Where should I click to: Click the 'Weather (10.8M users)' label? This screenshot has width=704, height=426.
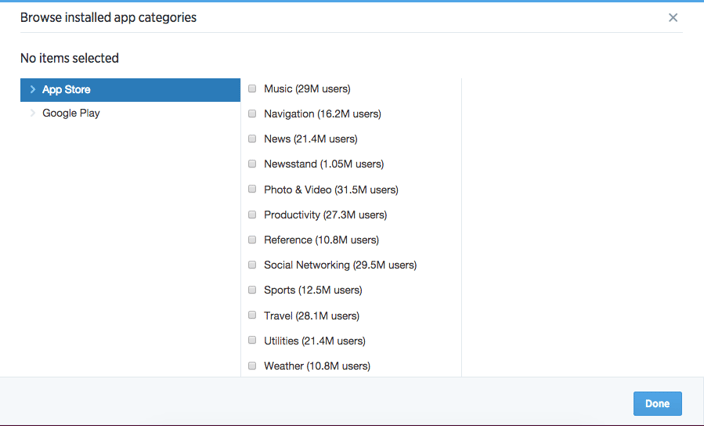[317, 366]
